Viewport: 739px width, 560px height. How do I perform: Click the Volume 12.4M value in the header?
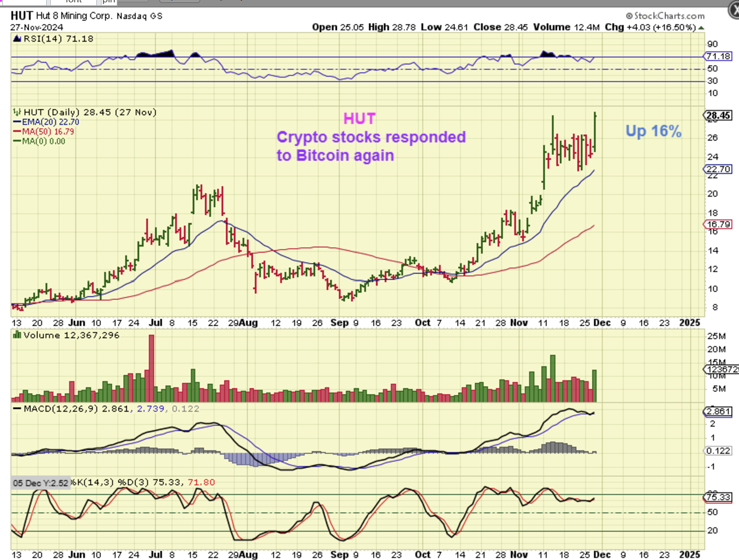pos(566,27)
